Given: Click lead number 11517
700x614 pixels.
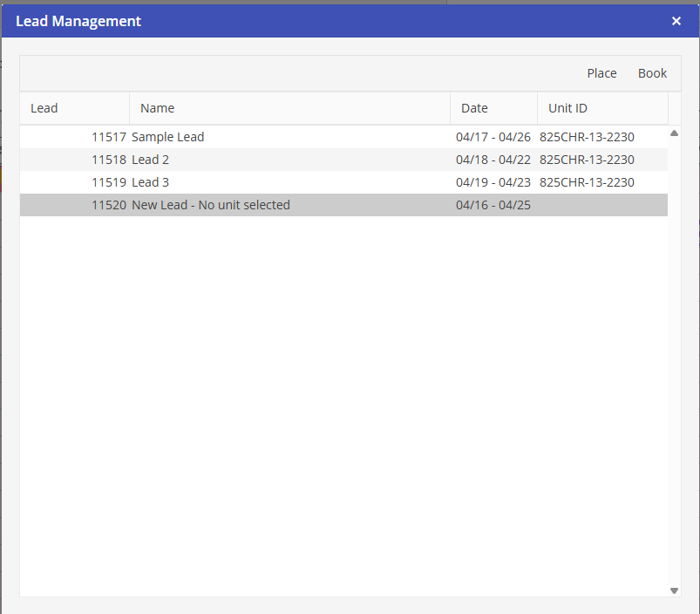Looking at the screenshot, I should pos(109,137).
